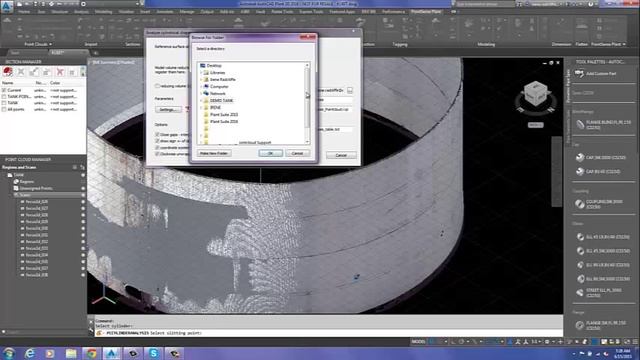Open the Manage ribbon tab
The width and height of the screenshot is (640, 360).
click(x=187, y=12)
